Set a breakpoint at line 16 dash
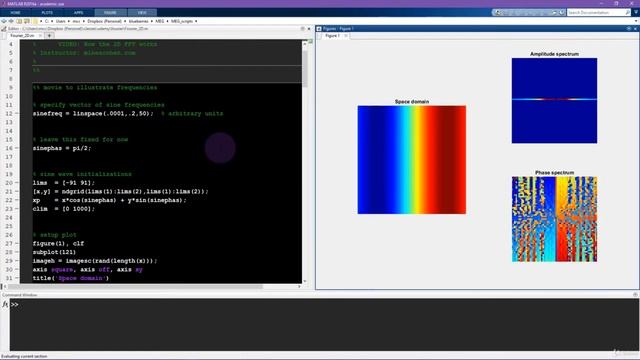Image resolution: width=640 pixels, height=360 pixels. pos(17,148)
